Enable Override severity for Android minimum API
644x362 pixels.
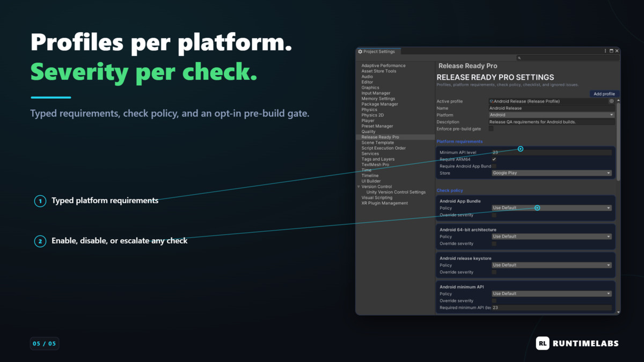tap(494, 301)
